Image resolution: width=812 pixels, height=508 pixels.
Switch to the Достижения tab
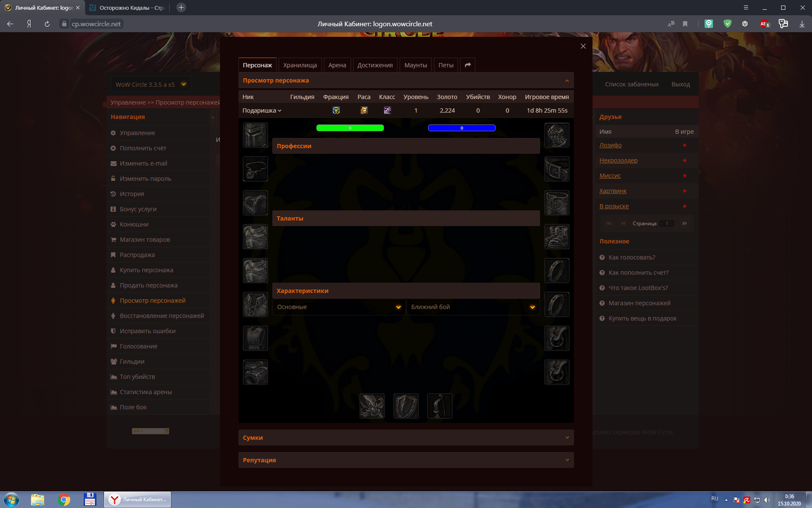point(375,65)
